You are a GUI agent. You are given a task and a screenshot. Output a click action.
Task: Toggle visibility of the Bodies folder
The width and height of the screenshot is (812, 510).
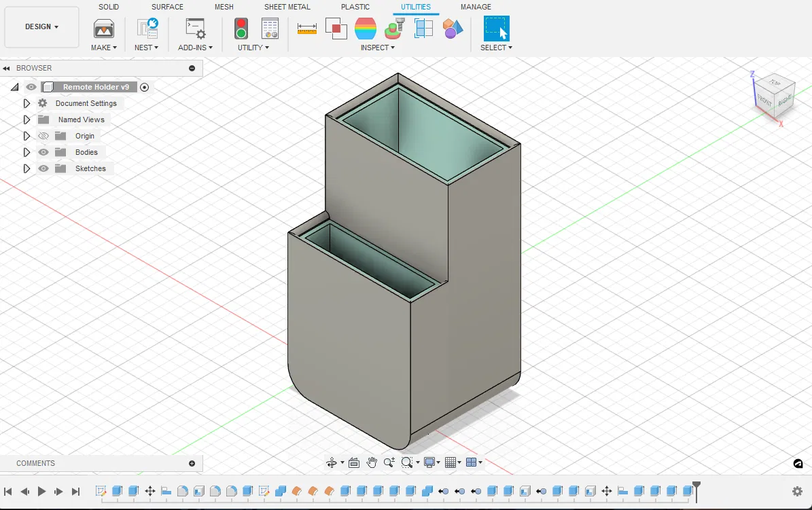43,152
